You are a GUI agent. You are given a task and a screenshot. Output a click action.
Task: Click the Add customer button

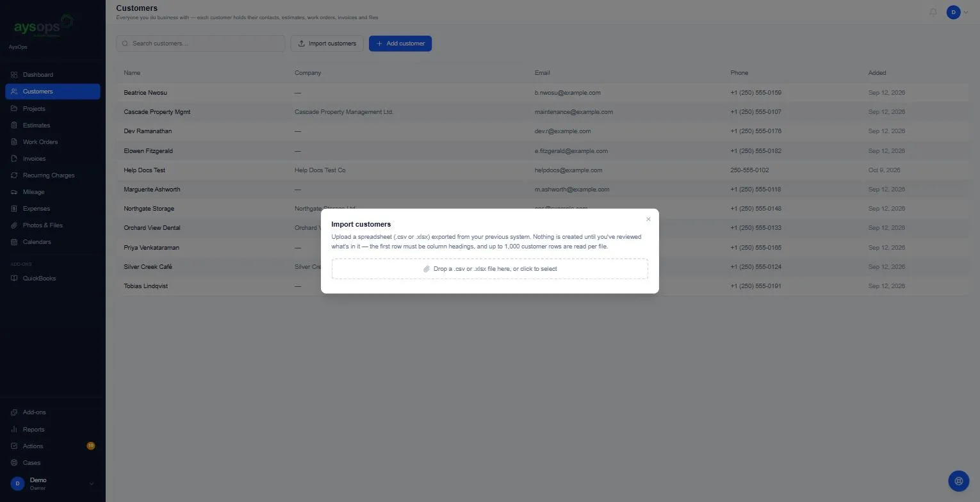point(400,44)
